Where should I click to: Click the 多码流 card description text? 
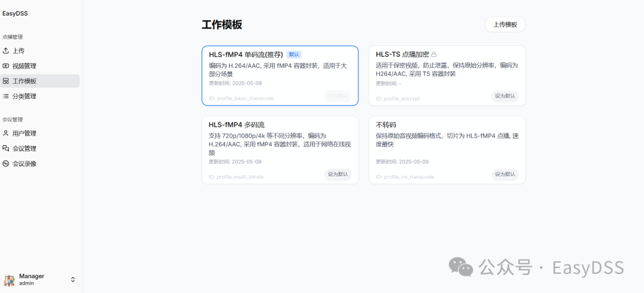[280, 145]
